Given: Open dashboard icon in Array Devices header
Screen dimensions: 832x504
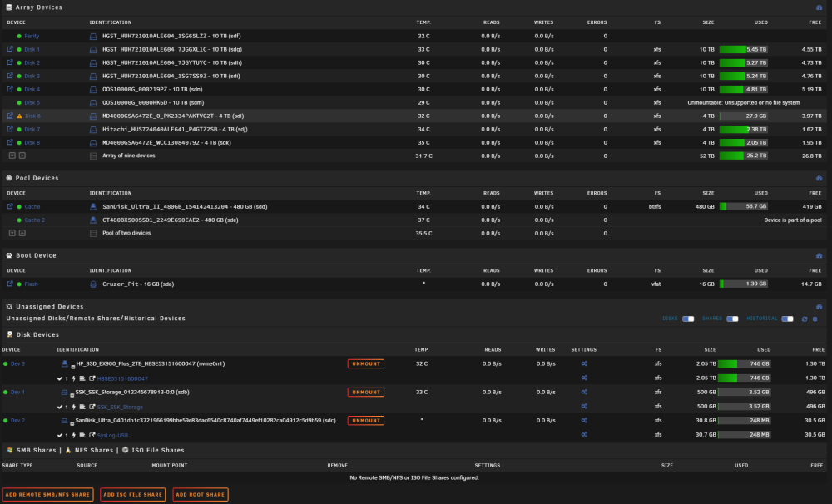Looking at the screenshot, I should 819,7.
